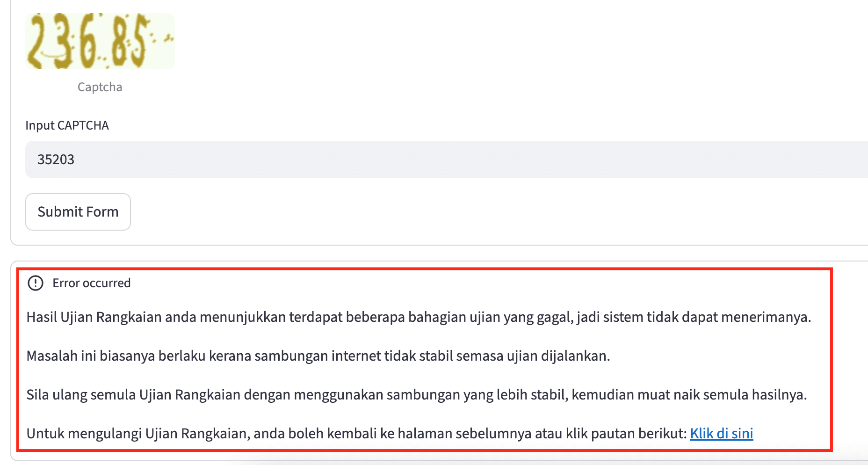Select the 'Error occurred' heading text
Image resolution: width=868 pixels, height=465 pixels.
pos(92,283)
